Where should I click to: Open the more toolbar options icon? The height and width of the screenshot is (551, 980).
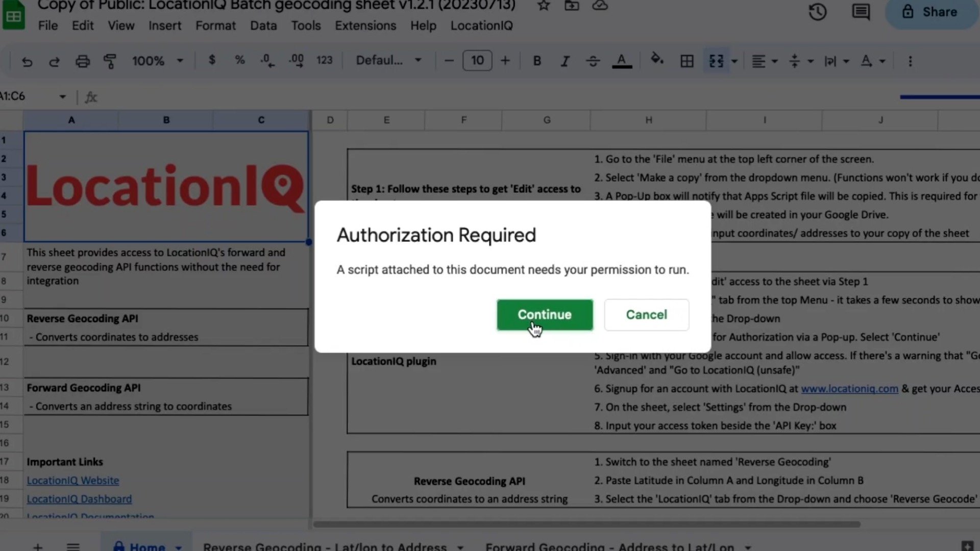910,61
